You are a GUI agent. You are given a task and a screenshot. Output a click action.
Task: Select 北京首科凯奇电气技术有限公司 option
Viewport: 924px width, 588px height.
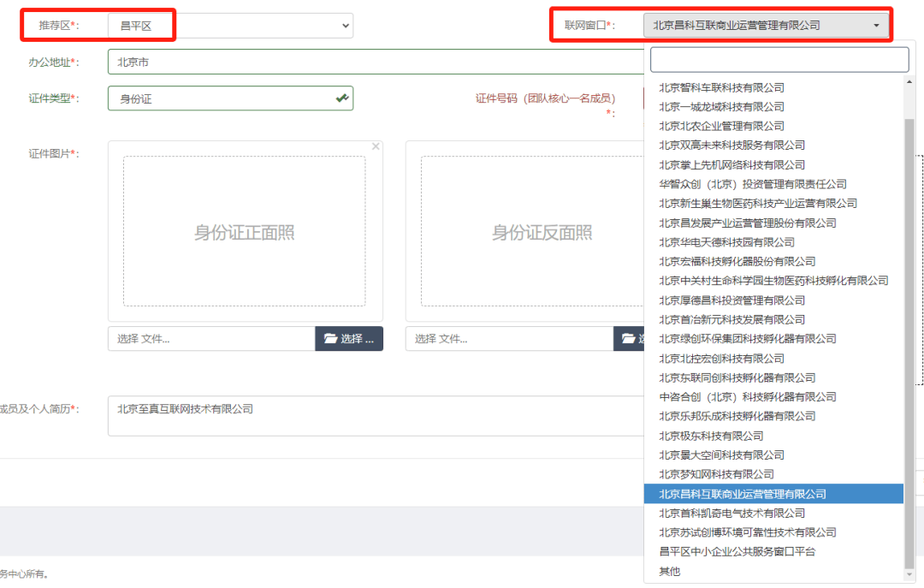point(773,513)
